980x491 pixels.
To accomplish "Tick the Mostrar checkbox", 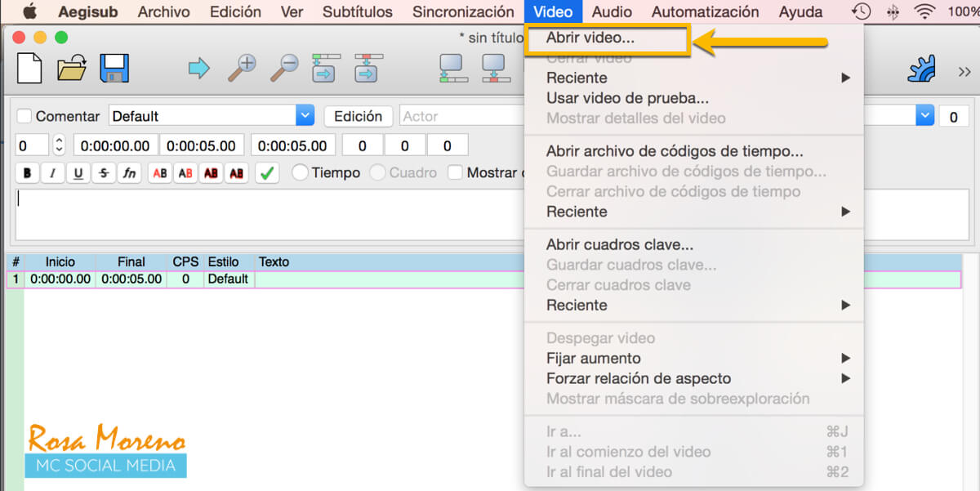I will [x=455, y=172].
